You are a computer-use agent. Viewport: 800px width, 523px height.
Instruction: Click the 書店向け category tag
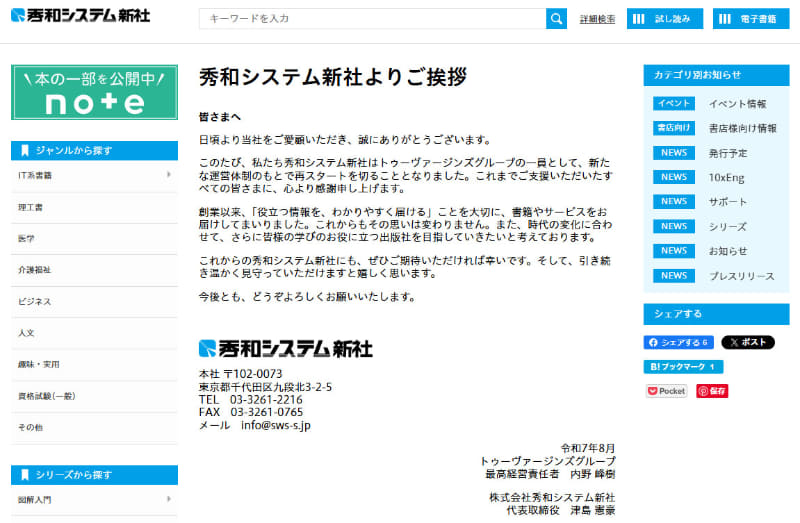[674, 128]
